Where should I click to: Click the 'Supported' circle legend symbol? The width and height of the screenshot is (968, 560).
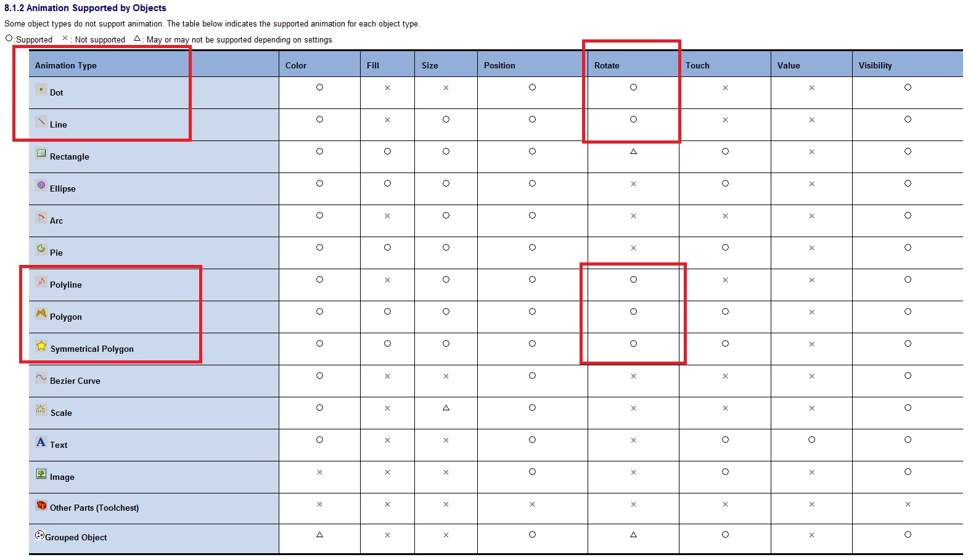coord(9,38)
